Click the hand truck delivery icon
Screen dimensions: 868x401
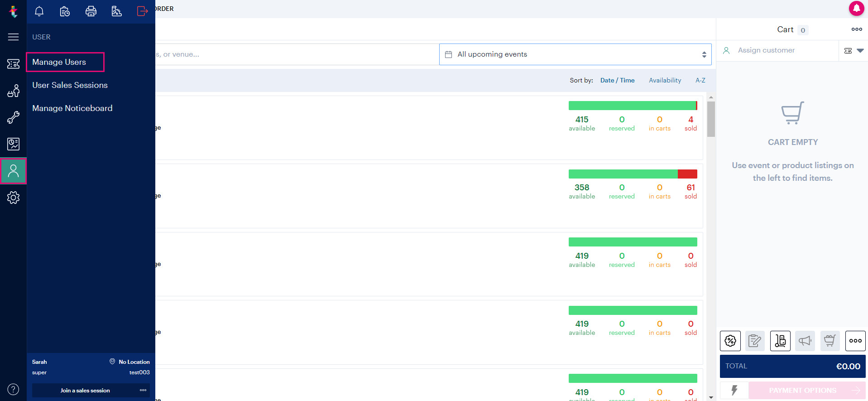780,341
